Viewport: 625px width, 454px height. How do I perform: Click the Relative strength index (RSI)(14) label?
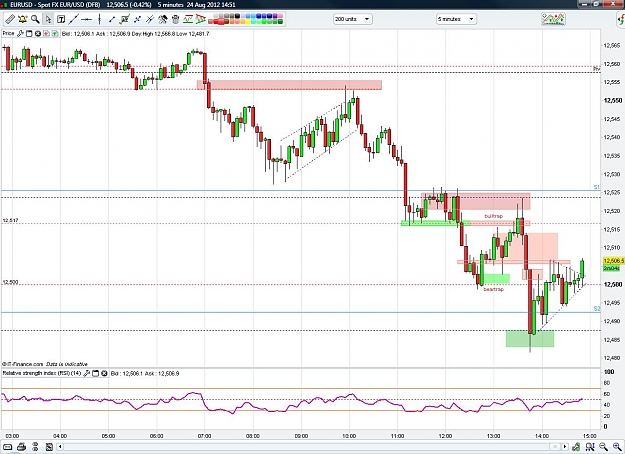(42, 373)
